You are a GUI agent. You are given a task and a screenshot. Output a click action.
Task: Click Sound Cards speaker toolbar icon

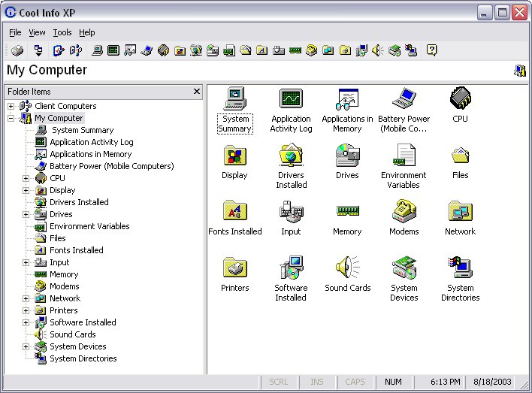pos(378,50)
